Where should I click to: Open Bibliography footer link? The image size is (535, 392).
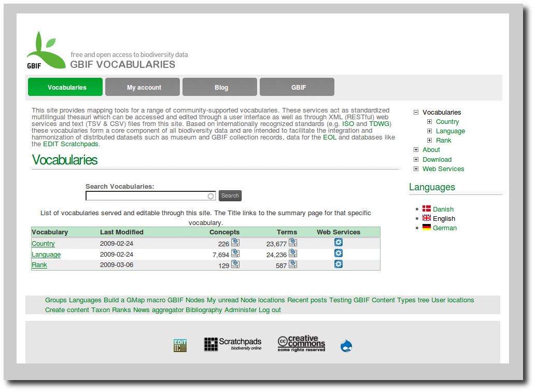click(204, 310)
